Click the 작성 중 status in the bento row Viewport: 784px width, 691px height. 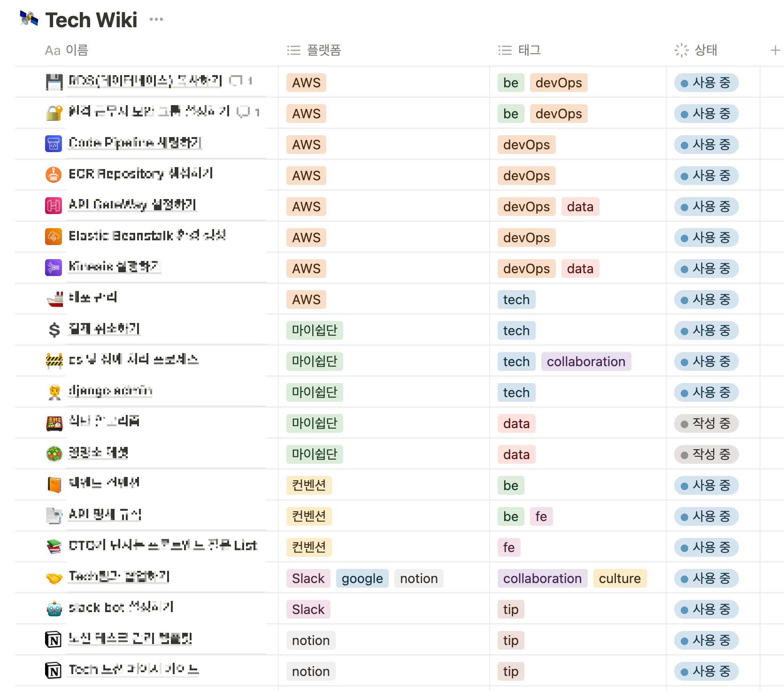point(706,423)
